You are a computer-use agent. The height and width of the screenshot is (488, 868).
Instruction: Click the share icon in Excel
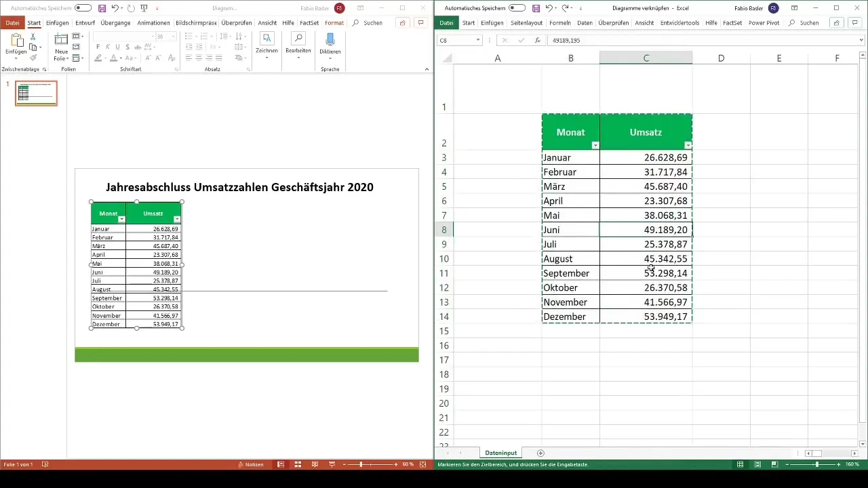(837, 23)
